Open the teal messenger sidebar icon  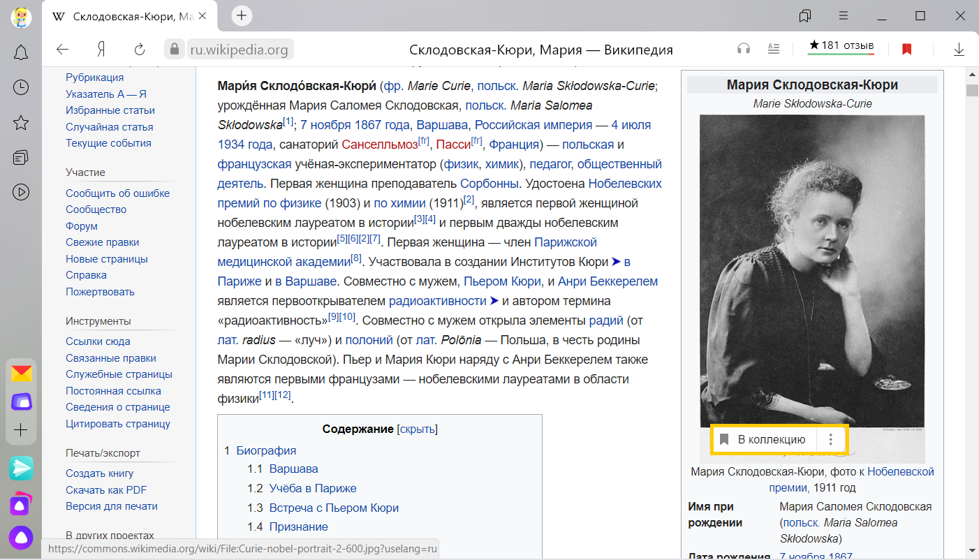click(x=21, y=469)
